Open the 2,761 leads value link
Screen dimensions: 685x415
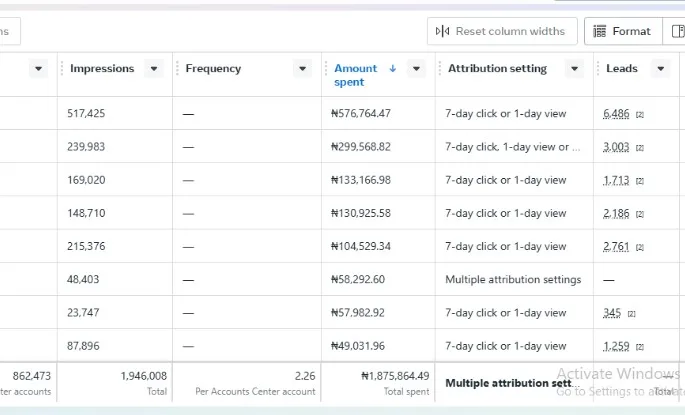[616, 246]
